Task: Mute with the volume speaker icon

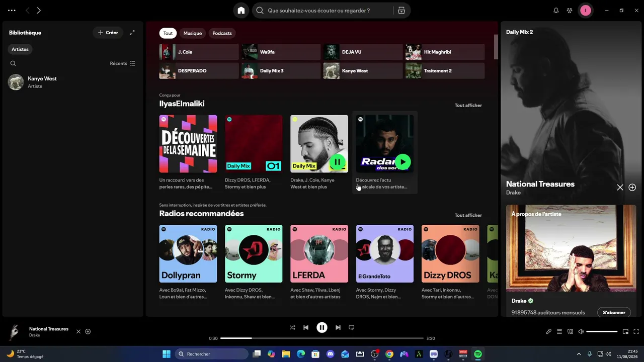Action: pyautogui.click(x=581, y=332)
